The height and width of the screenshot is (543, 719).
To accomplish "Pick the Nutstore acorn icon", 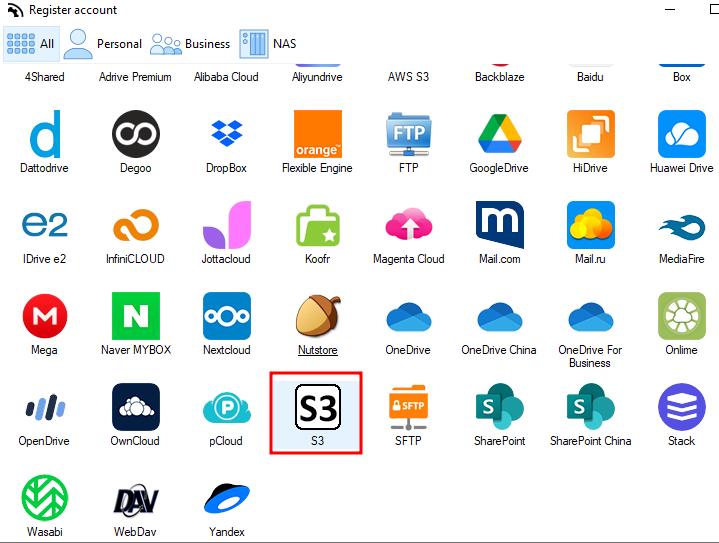I will [x=318, y=316].
